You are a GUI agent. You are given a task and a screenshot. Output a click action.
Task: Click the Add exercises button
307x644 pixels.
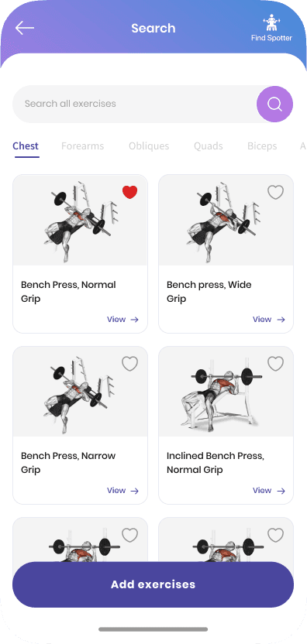coord(153,584)
